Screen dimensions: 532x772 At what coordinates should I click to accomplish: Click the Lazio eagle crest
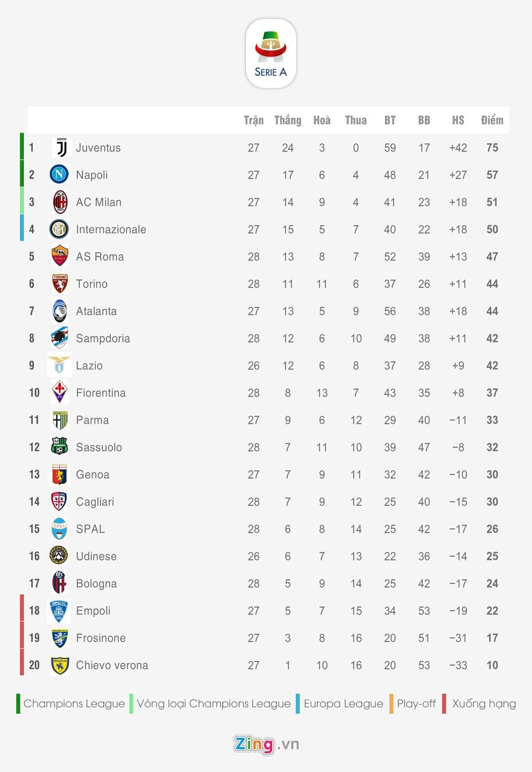(60, 365)
